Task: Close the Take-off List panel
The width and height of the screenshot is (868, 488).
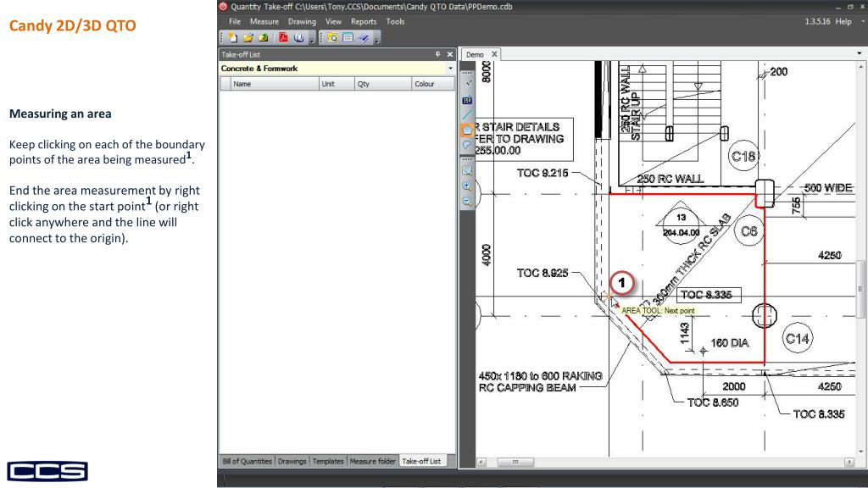Action: [450, 54]
